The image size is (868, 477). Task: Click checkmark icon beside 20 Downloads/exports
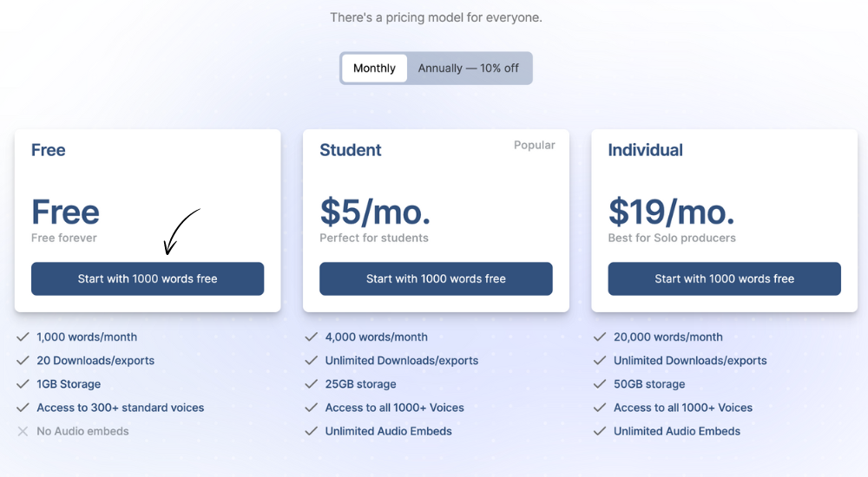(x=23, y=360)
